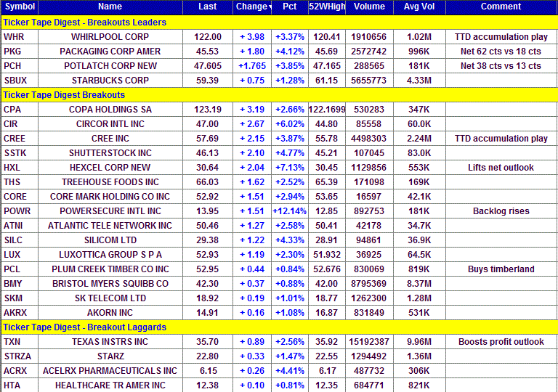558x392 pixels.
Task: Click STARBUCKS CORP name cell
Action: pyautogui.click(x=110, y=81)
